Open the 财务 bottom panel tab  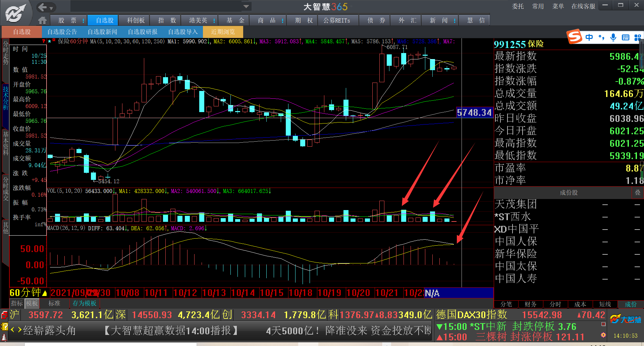click(531, 304)
